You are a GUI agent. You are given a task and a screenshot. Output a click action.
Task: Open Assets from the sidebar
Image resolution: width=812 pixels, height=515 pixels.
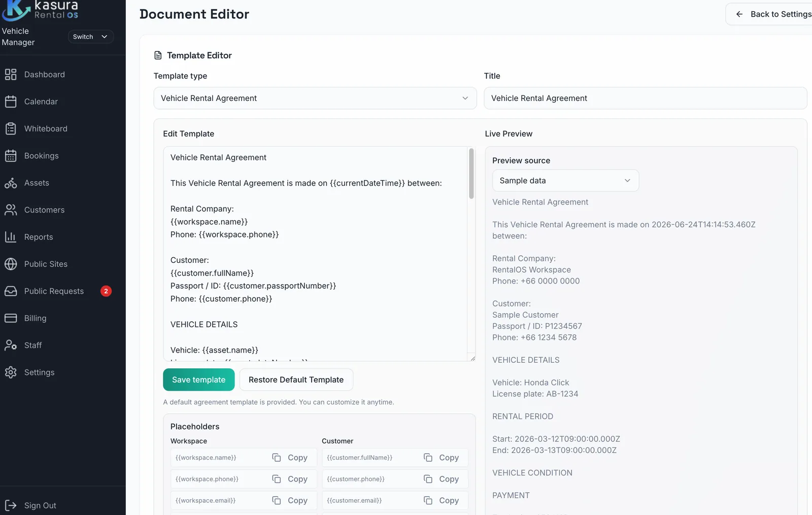point(37,183)
